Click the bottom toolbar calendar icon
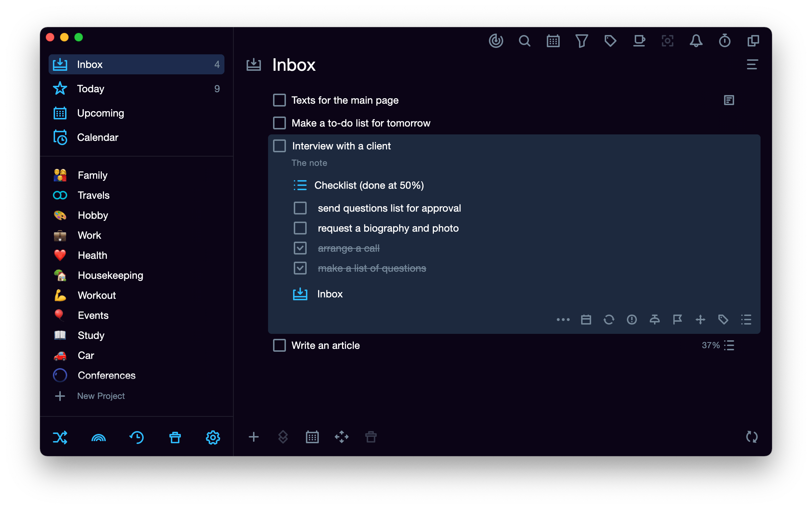 pos(312,437)
